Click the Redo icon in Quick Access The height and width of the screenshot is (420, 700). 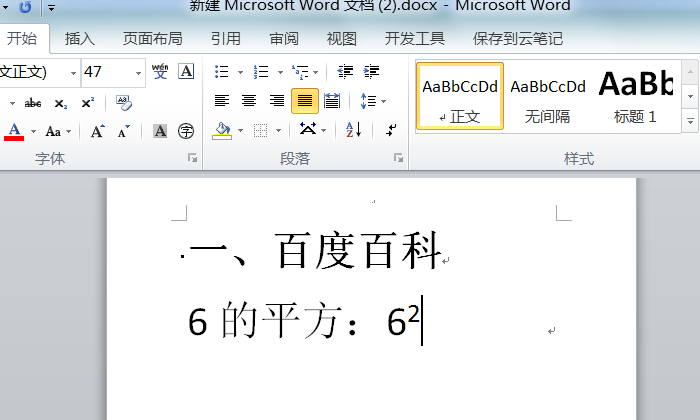tap(25, 7)
